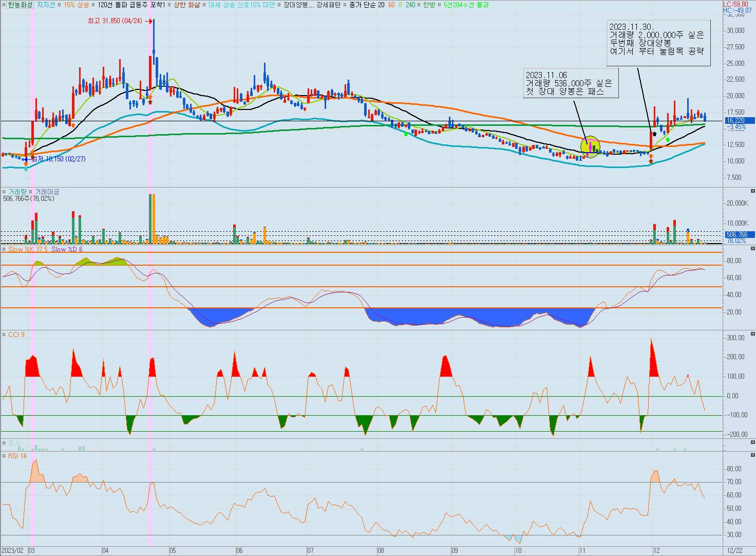Select the 지지선 indicator label
The image size is (756, 556).
click(46, 5)
